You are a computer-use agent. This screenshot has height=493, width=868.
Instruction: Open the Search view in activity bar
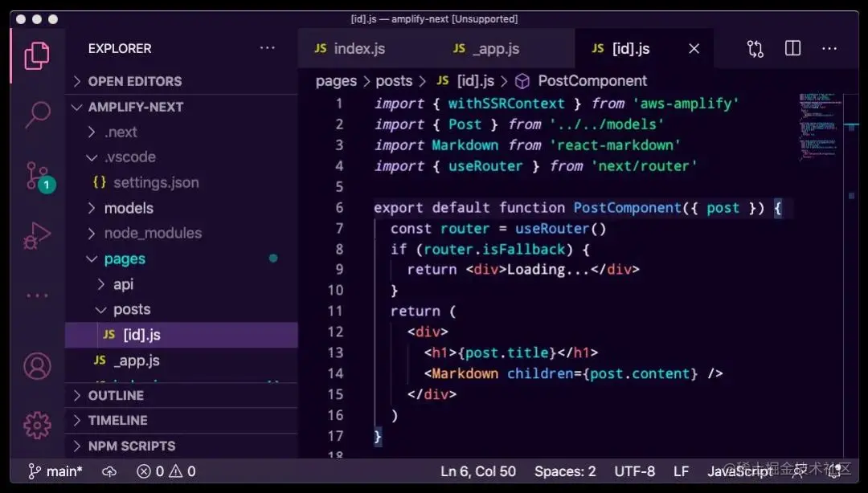(x=37, y=115)
